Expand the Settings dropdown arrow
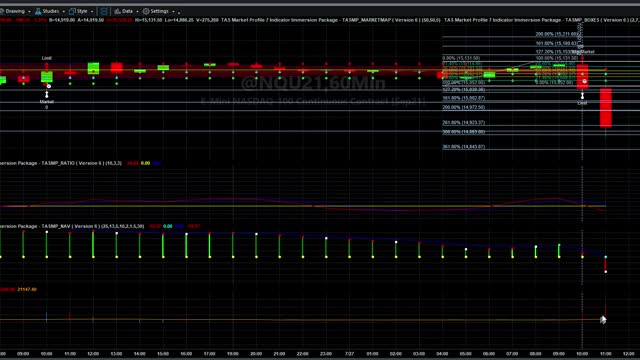640x360 pixels. [x=173, y=11]
